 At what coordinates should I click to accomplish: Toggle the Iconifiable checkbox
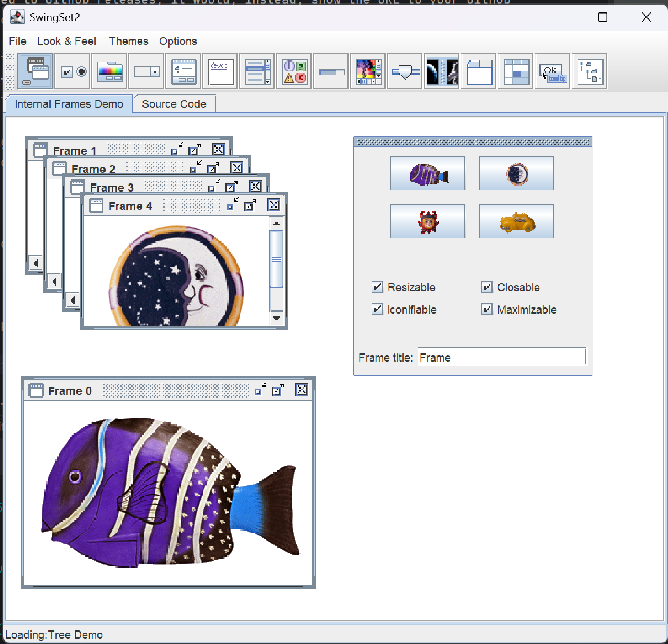click(x=377, y=309)
